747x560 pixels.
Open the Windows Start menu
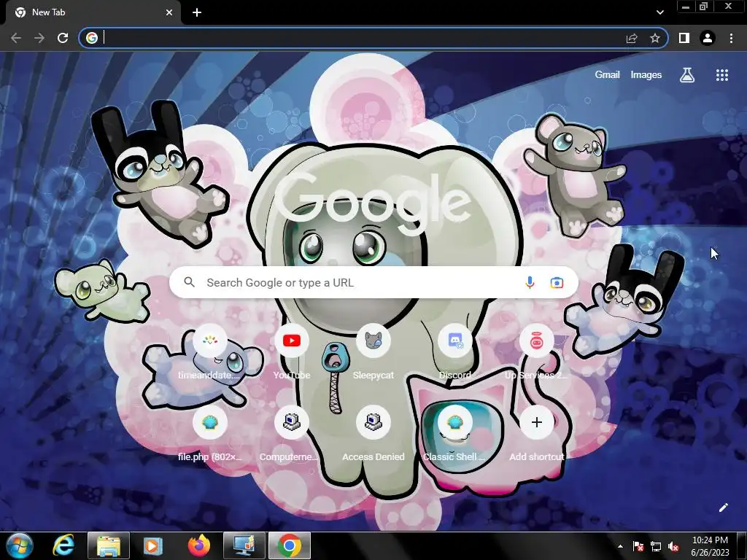tap(20, 545)
